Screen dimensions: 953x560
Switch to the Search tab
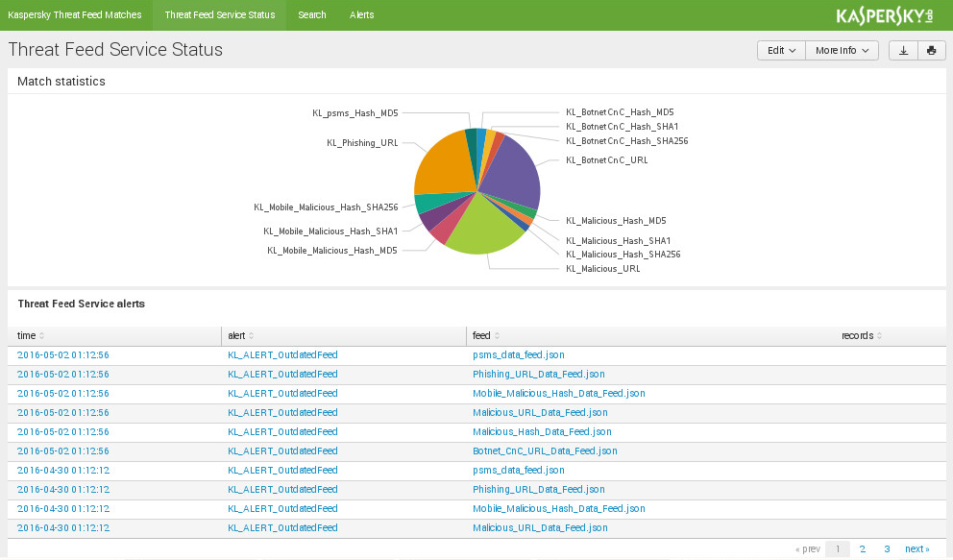pos(312,15)
